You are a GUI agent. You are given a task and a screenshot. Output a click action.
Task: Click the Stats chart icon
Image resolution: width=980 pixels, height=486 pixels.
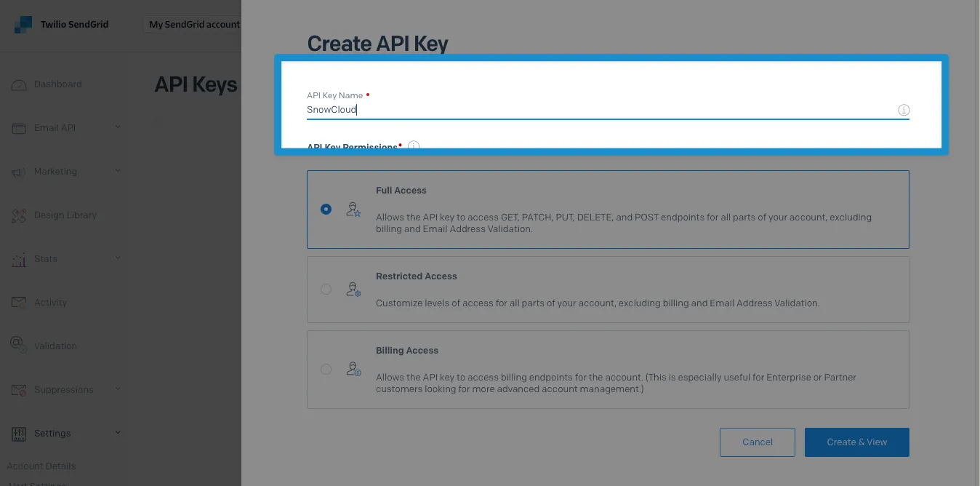click(20, 260)
